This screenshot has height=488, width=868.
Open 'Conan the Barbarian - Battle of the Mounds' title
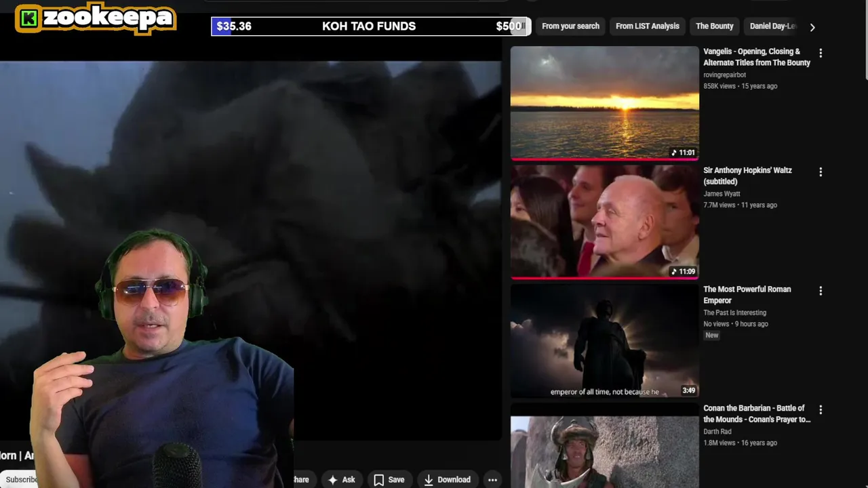757,413
